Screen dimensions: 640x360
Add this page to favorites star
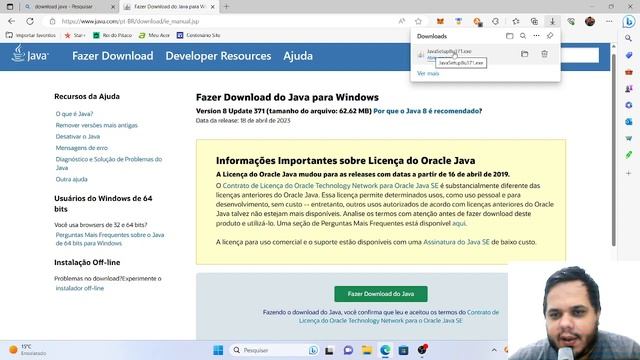pyautogui.click(x=418, y=21)
